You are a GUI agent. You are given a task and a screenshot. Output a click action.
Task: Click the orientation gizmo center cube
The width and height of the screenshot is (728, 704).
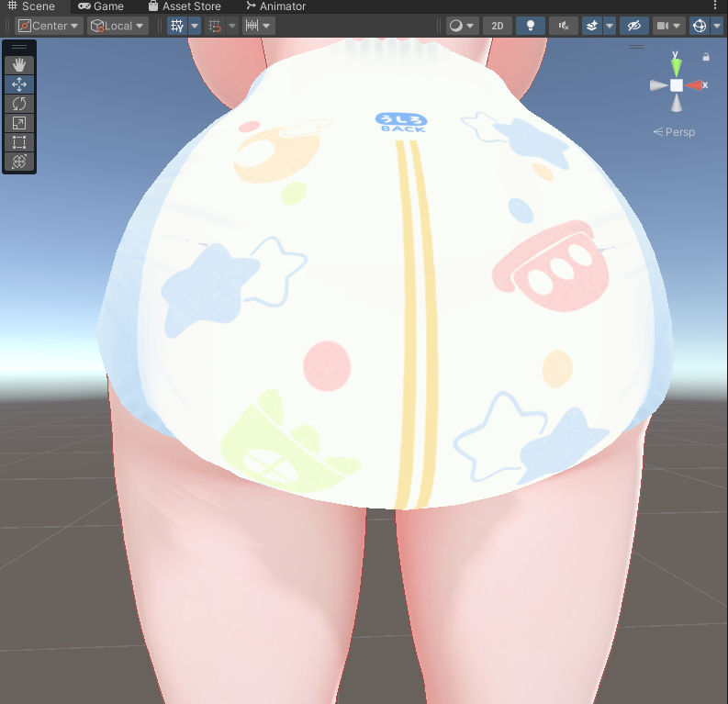(x=677, y=85)
